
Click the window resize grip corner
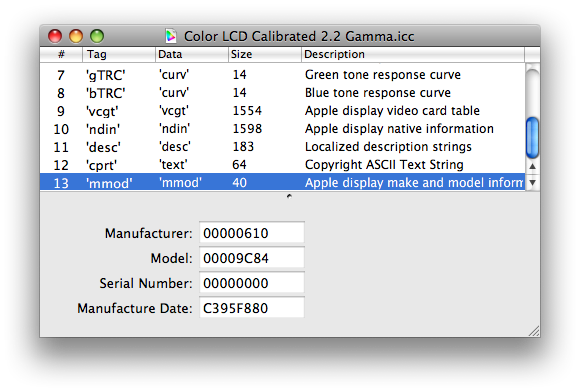[x=534, y=331]
